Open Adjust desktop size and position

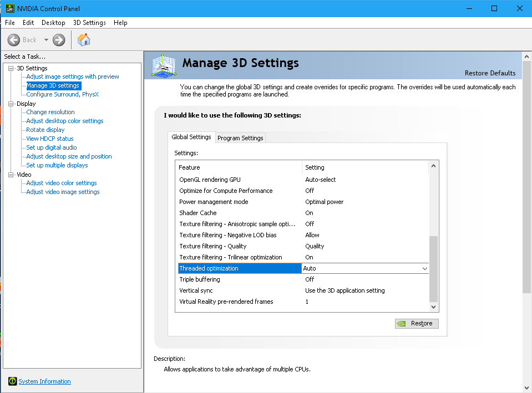pyautogui.click(x=69, y=156)
